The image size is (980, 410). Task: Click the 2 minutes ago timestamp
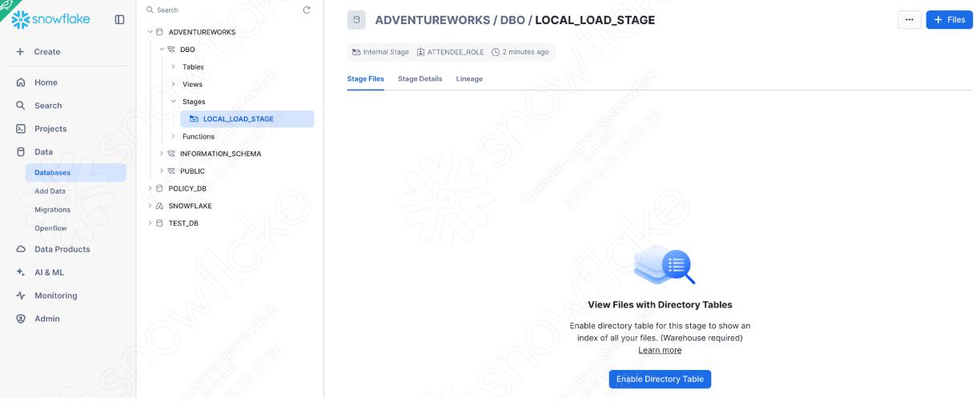coord(525,52)
